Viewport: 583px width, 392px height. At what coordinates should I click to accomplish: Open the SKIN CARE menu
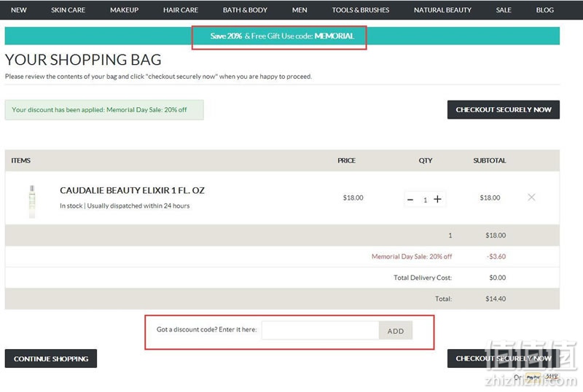pyautogui.click(x=68, y=10)
